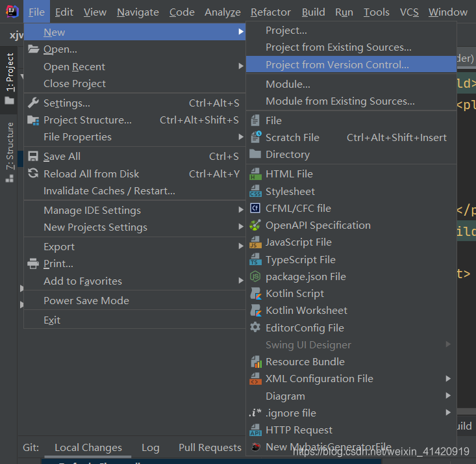Click the Project Structure icon
The height and width of the screenshot is (464, 476).
[33, 120]
